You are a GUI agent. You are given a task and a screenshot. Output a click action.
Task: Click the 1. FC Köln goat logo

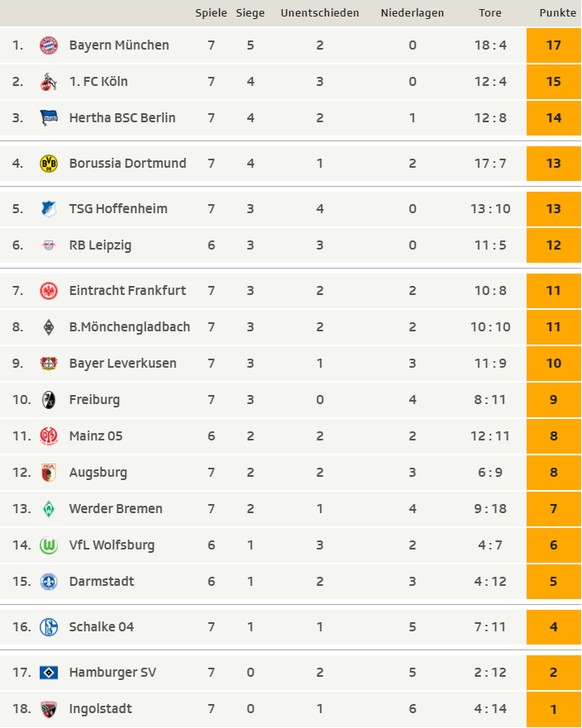tap(49, 82)
